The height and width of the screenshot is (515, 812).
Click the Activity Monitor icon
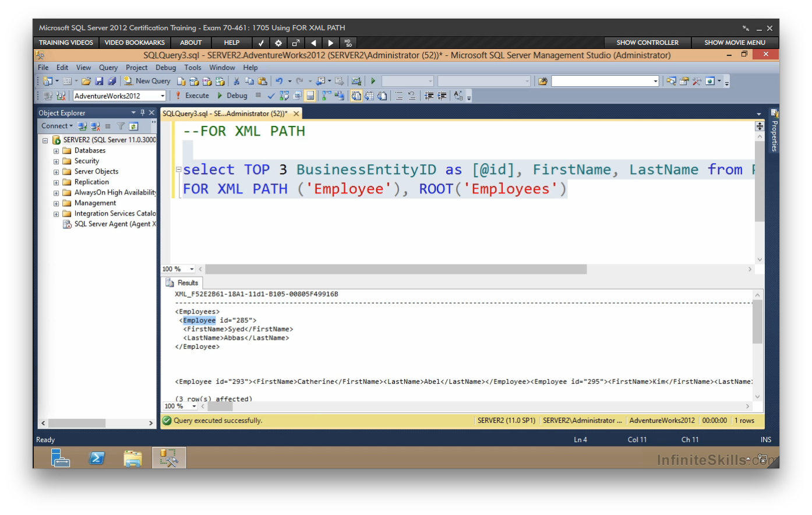point(356,81)
